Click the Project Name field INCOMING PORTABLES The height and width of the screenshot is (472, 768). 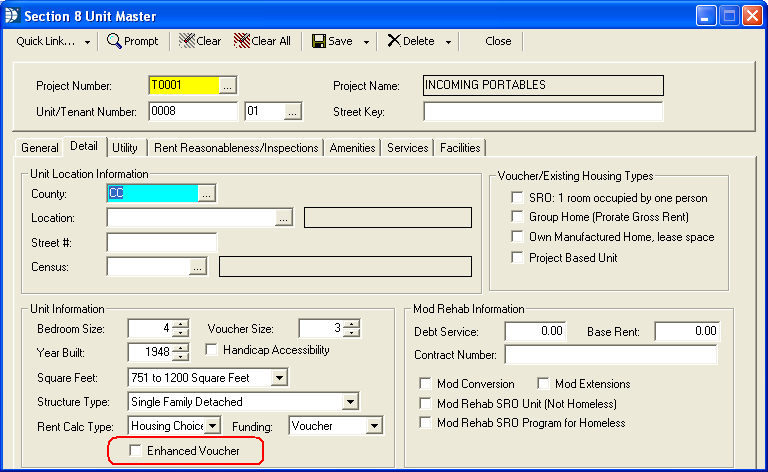tap(543, 85)
